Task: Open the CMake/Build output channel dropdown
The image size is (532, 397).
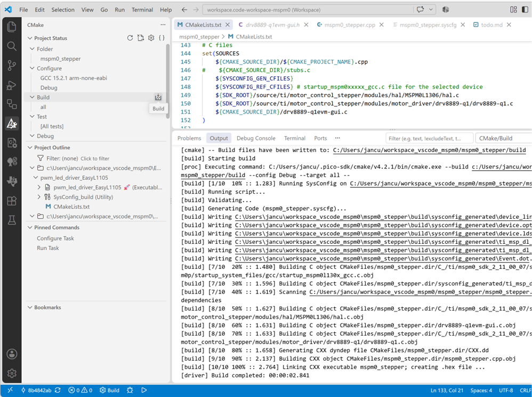Action: tap(504, 138)
